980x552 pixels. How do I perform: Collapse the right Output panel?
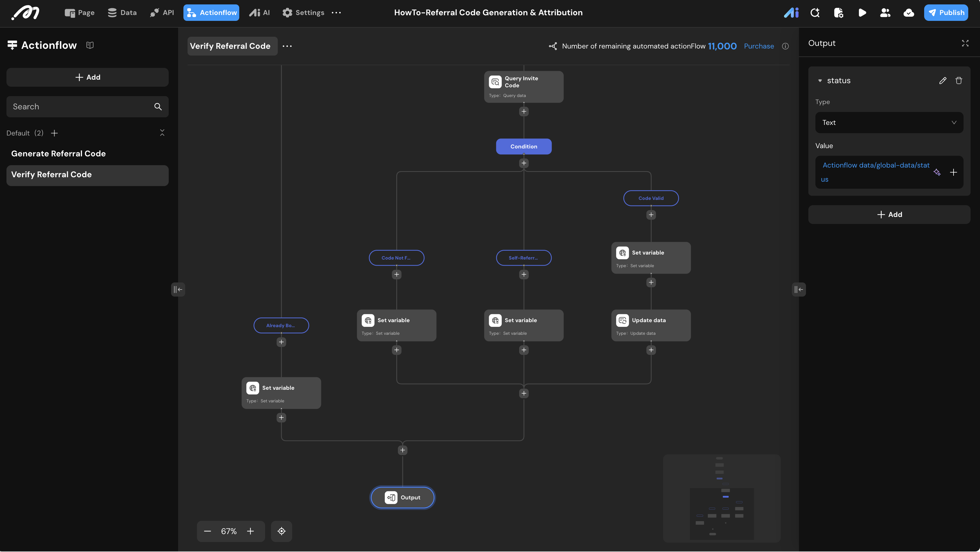click(x=799, y=290)
